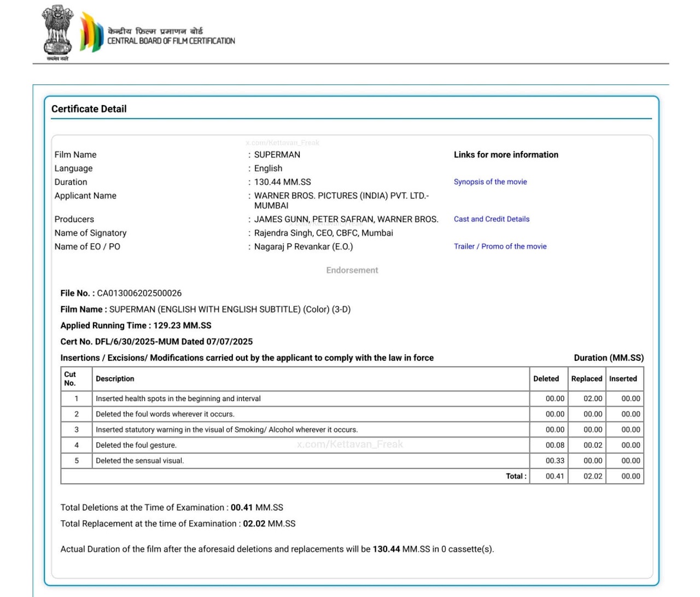700x597 pixels.
Task: Click the Indian national emblem logo
Action: coord(57,32)
